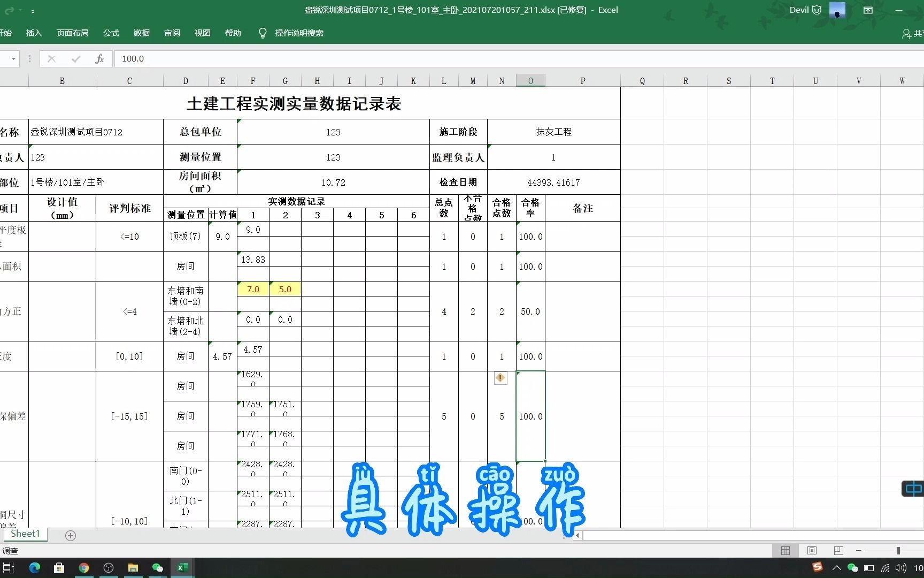
Task: Select column Q header
Action: 642,81
